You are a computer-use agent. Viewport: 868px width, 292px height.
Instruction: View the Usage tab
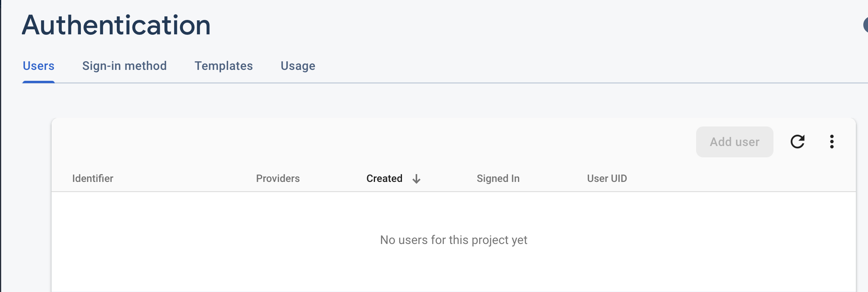pos(298,66)
